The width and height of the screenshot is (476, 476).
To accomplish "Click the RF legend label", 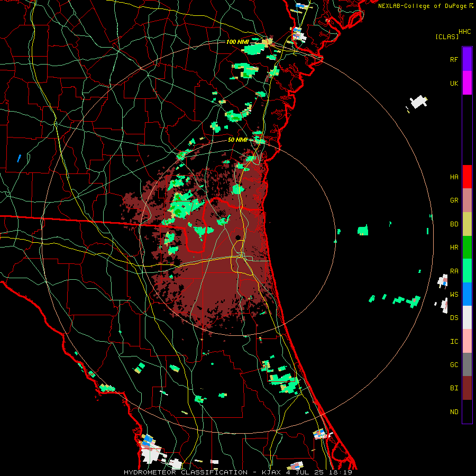I will tap(454, 59).
